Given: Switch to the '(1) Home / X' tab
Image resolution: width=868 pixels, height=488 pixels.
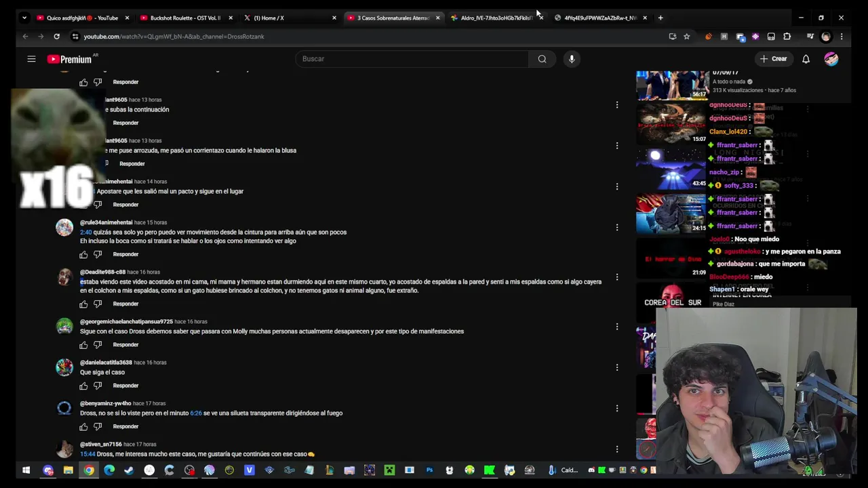Looking at the screenshot, I should [x=290, y=18].
